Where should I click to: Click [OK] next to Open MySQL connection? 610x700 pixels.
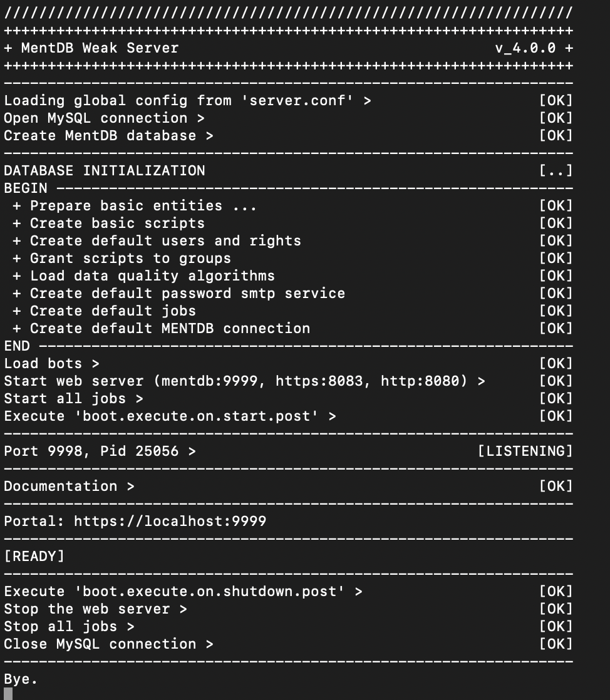tap(556, 118)
